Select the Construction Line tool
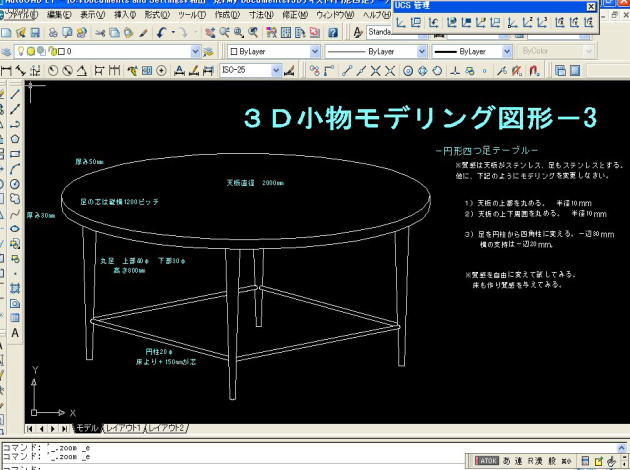Screen dimensions: 630x470 click(15, 109)
